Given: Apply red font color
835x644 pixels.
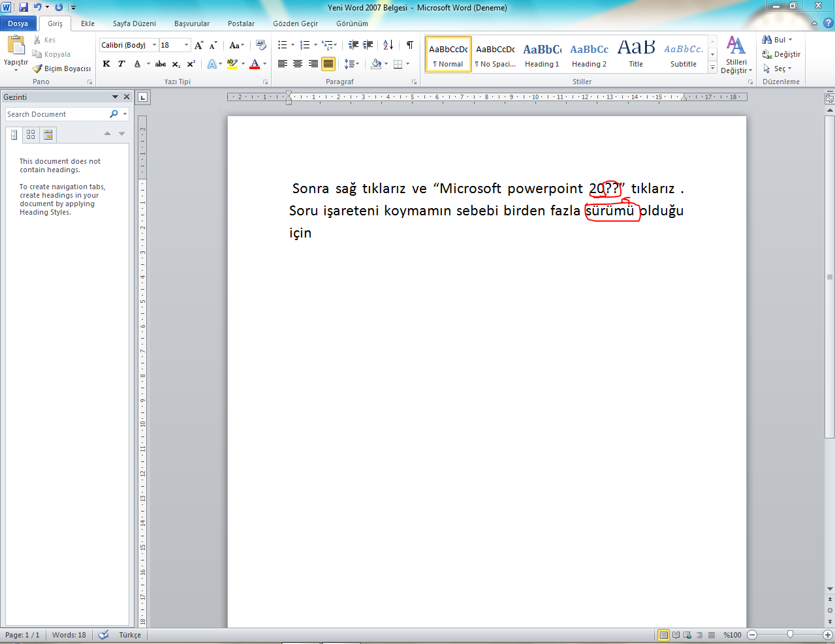Looking at the screenshot, I should pos(255,64).
